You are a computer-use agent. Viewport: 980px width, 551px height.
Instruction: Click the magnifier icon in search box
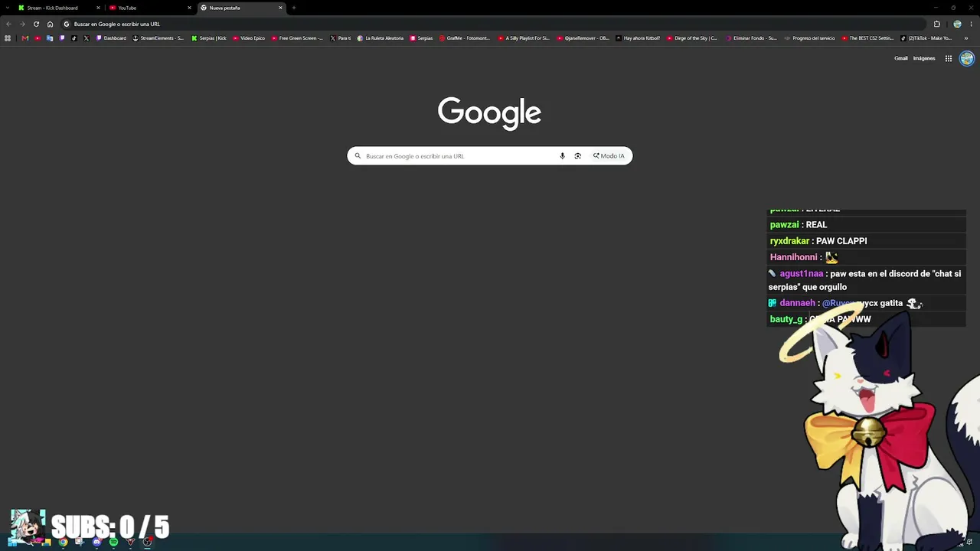358,156
